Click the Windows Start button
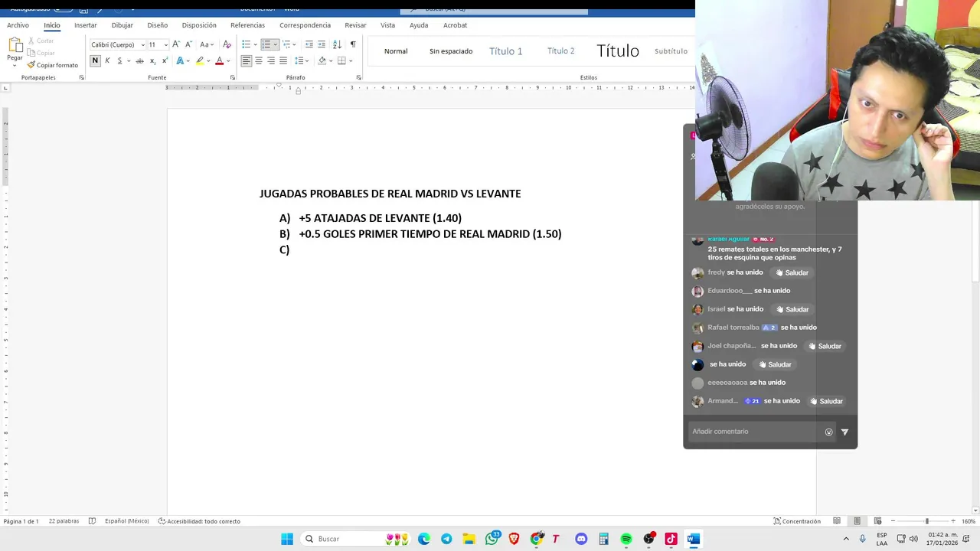Screen dimensions: 980x551 [287, 539]
